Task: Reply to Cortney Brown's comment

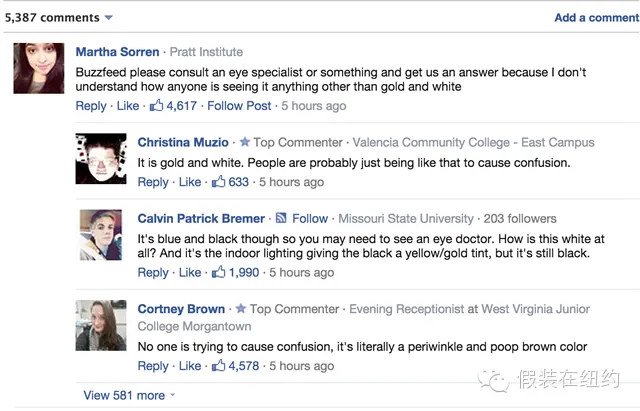Action: pos(153,366)
